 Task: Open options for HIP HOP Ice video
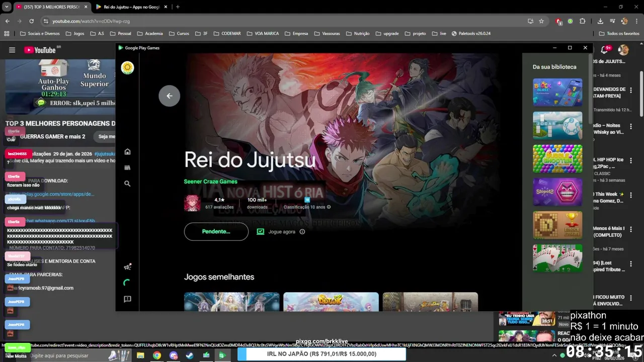tap(631, 160)
